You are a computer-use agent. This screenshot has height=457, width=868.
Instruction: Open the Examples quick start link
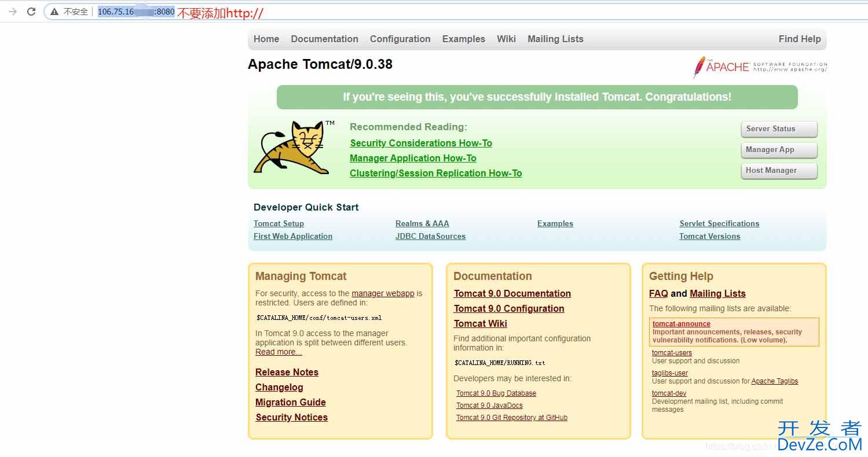[555, 224]
